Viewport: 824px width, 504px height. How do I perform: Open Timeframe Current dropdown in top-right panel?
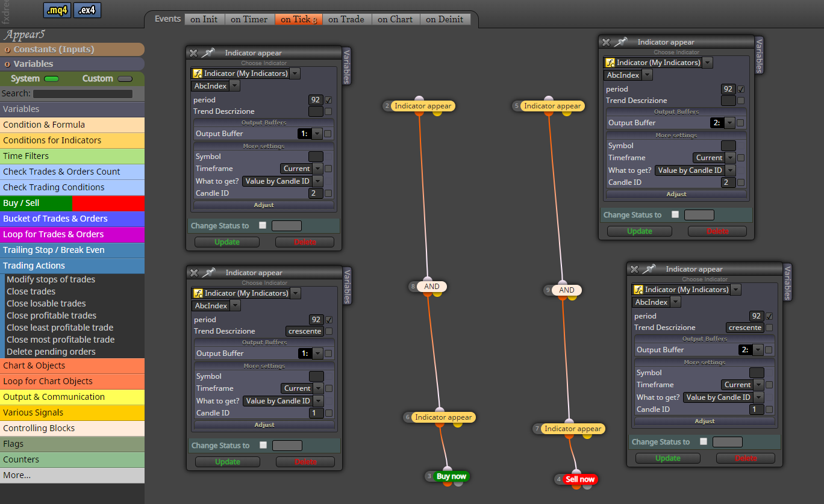[x=714, y=158]
